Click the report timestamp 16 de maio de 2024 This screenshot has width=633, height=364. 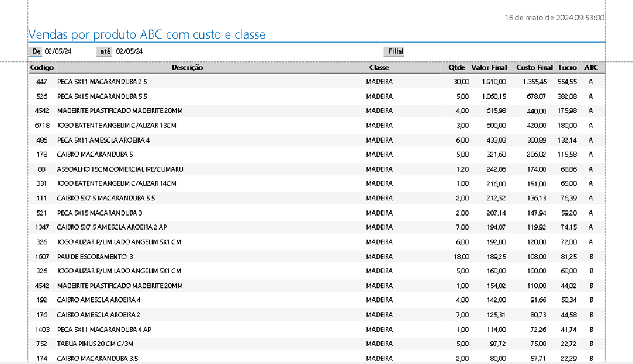click(x=554, y=18)
